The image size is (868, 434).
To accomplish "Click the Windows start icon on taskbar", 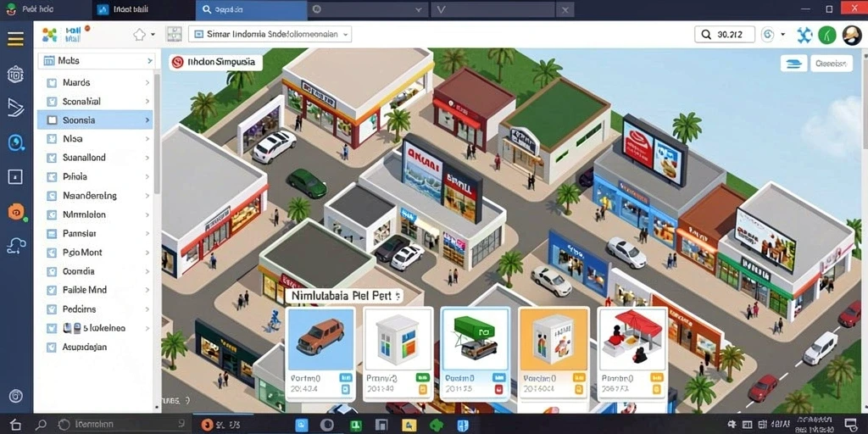I will pyautogui.click(x=15, y=425).
